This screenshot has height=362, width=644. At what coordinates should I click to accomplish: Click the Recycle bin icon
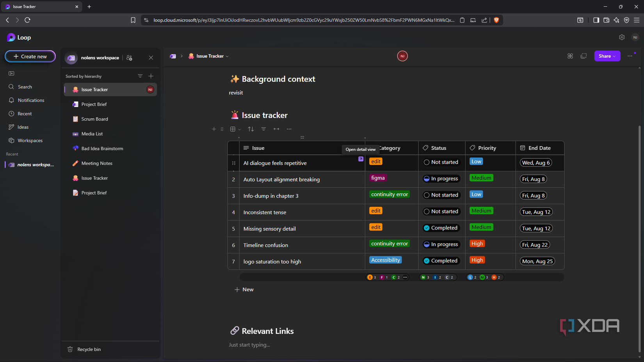pyautogui.click(x=70, y=349)
